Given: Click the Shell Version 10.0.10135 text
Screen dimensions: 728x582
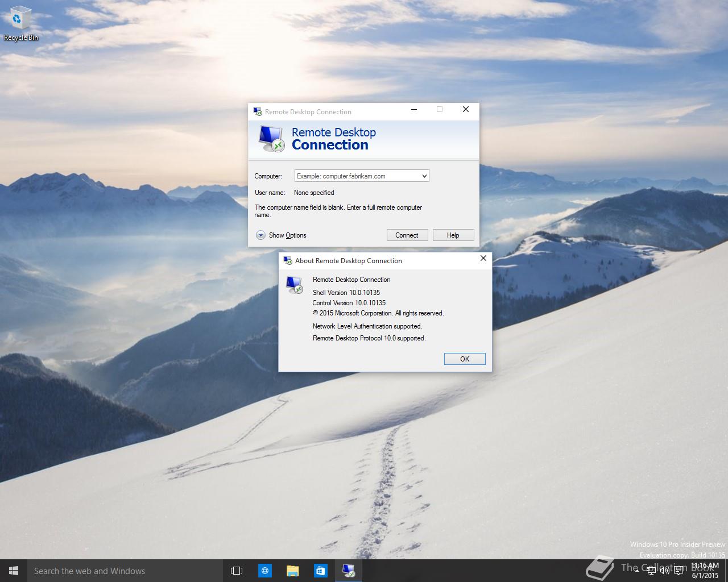Looking at the screenshot, I should click(346, 293).
